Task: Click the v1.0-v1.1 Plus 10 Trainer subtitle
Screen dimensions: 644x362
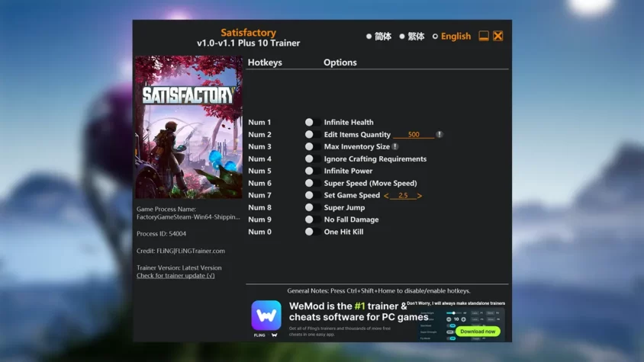Action: (248, 43)
